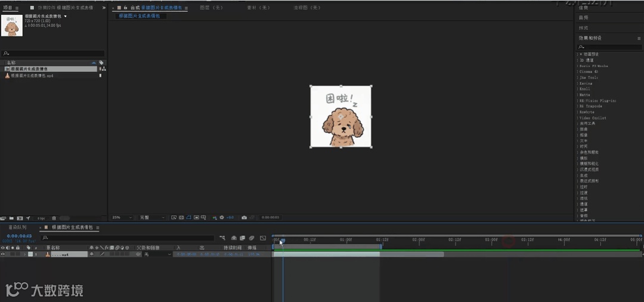Click the dog image in composition viewer
This screenshot has width=644, height=302.
(341, 117)
